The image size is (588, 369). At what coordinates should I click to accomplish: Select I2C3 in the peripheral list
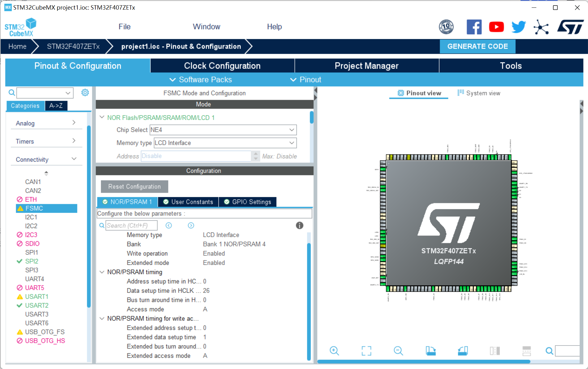coord(31,235)
